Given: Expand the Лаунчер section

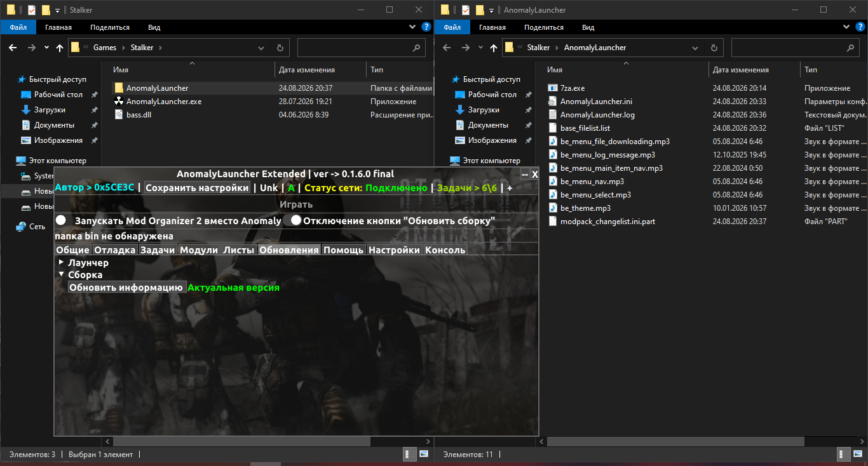Looking at the screenshot, I should pos(61,262).
